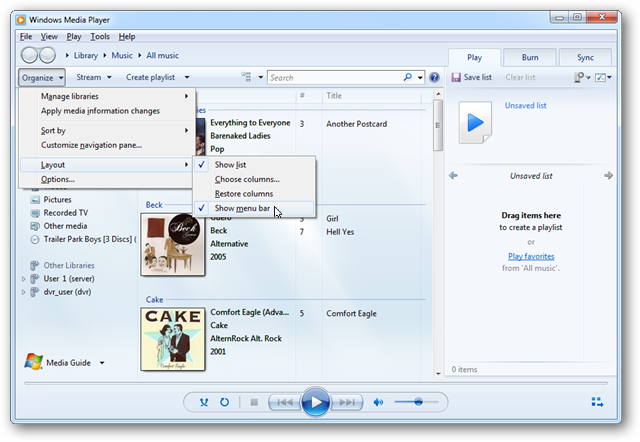
Task: Click the Play favorites link
Action: click(x=530, y=257)
